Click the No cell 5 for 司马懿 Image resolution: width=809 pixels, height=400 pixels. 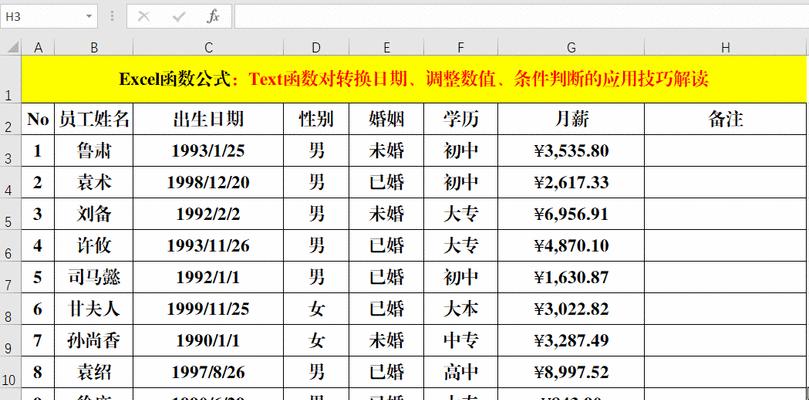(x=38, y=277)
